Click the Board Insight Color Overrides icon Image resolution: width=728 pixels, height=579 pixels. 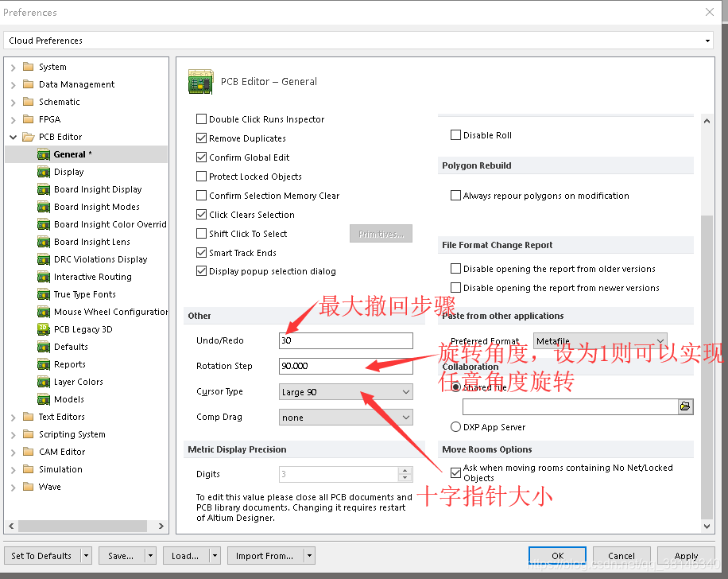(x=44, y=224)
